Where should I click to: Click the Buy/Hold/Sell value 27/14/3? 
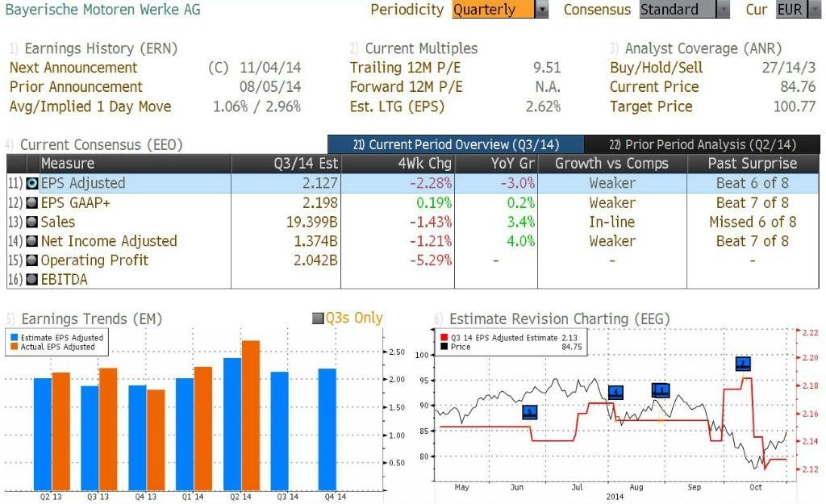coord(789,68)
